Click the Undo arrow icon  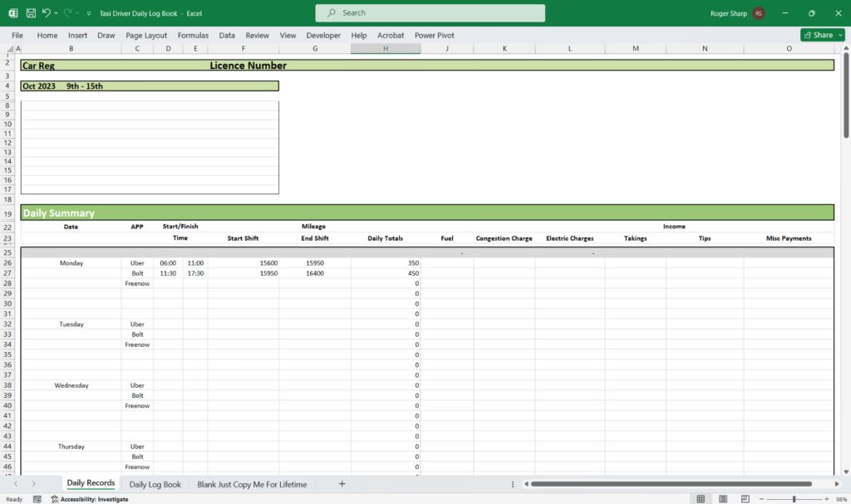point(47,13)
